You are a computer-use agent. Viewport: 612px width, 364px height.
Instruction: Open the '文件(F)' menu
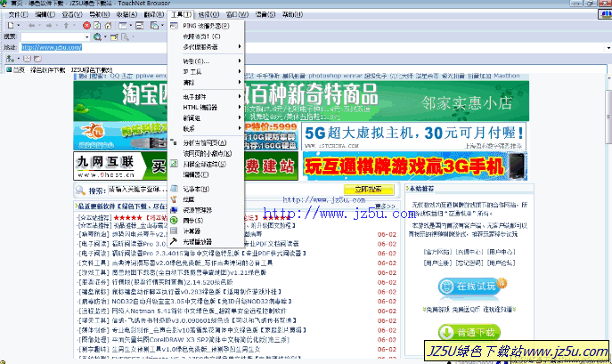(18, 14)
